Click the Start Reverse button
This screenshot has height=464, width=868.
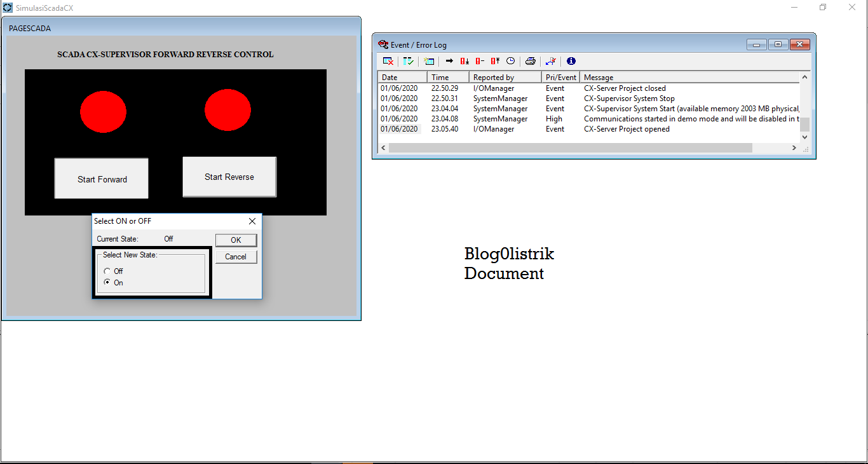pyautogui.click(x=229, y=177)
